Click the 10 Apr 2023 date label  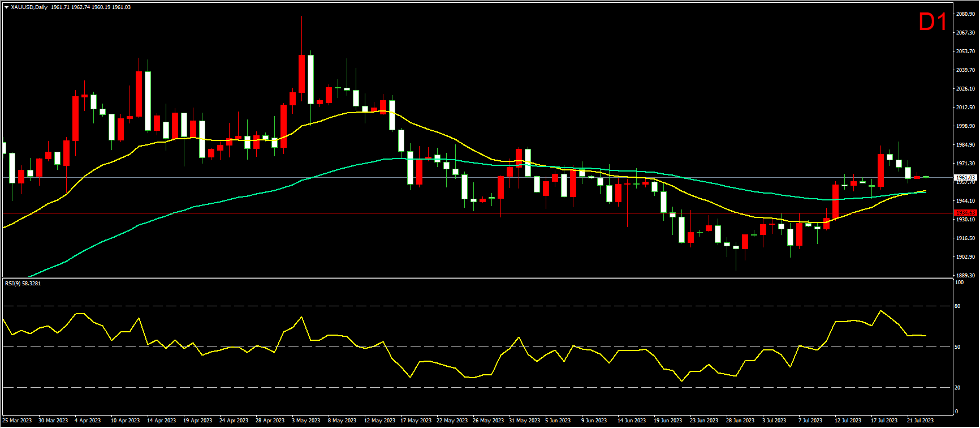point(126,421)
